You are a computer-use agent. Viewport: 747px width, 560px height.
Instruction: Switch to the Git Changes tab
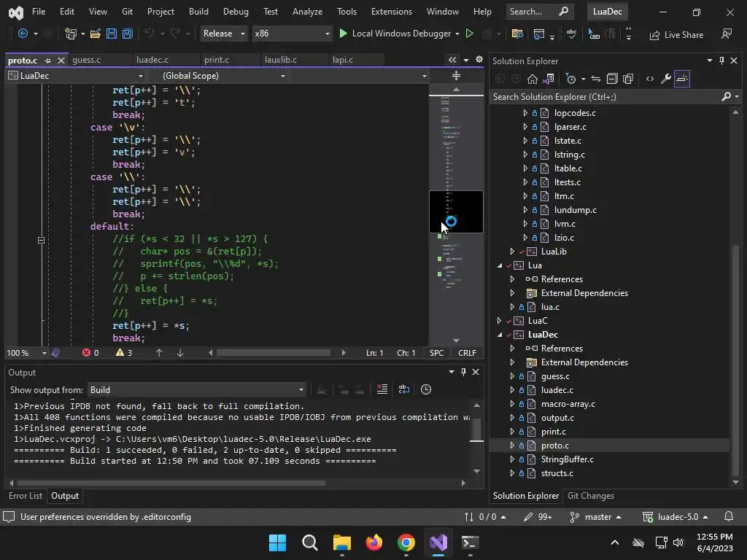[x=591, y=496]
